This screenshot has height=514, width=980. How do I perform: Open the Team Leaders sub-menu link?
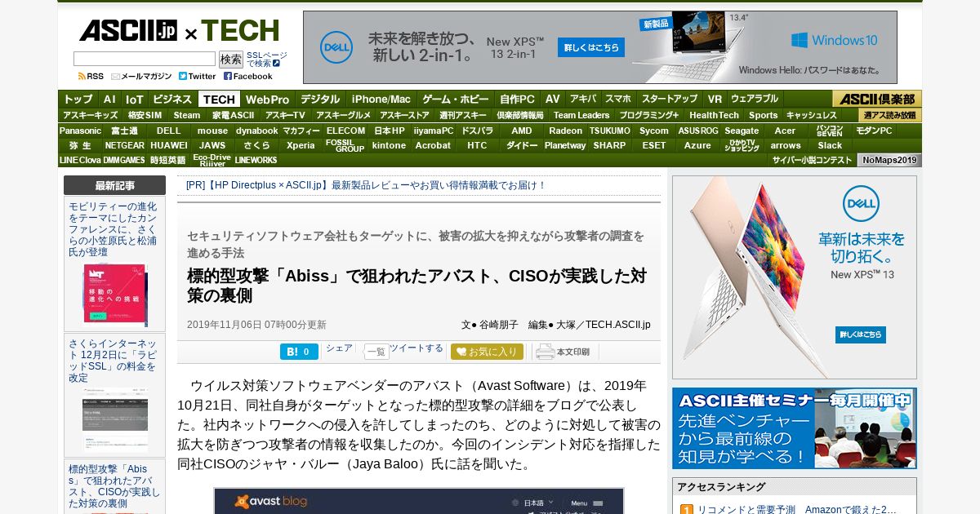pos(581,115)
